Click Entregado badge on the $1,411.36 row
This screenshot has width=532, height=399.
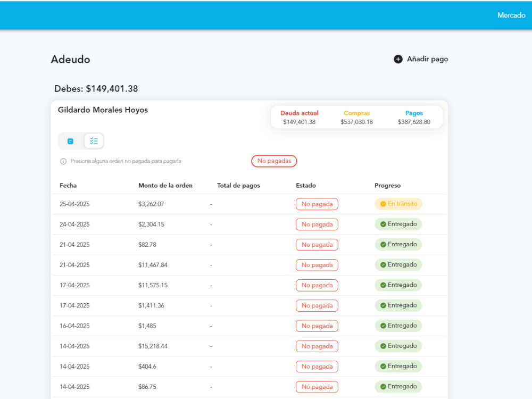pos(398,306)
